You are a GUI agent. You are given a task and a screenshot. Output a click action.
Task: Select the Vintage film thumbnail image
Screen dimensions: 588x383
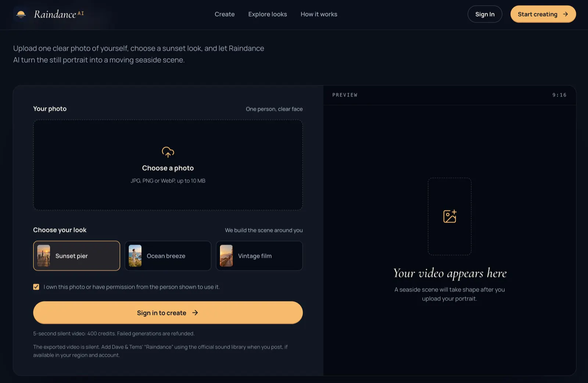[226, 256]
